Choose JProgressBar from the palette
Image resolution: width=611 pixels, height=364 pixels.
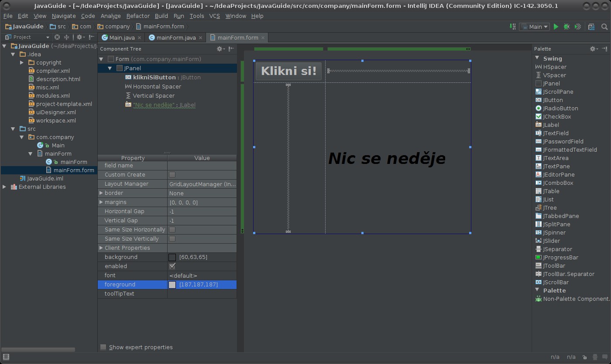coord(560,257)
